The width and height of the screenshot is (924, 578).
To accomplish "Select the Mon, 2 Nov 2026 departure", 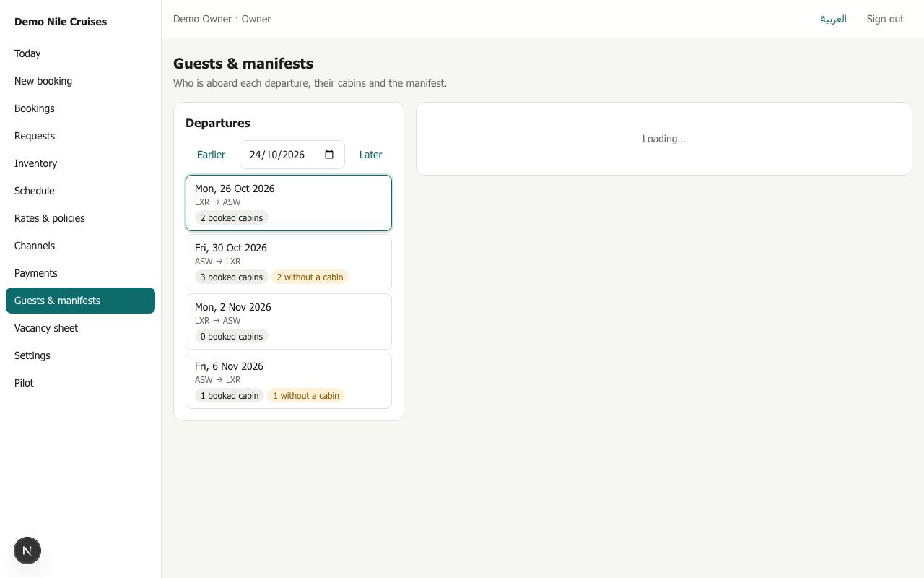I will (x=289, y=322).
